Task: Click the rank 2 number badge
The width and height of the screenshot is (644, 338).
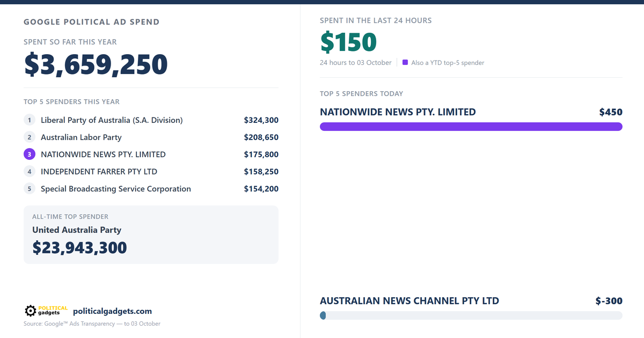Action: [30, 137]
